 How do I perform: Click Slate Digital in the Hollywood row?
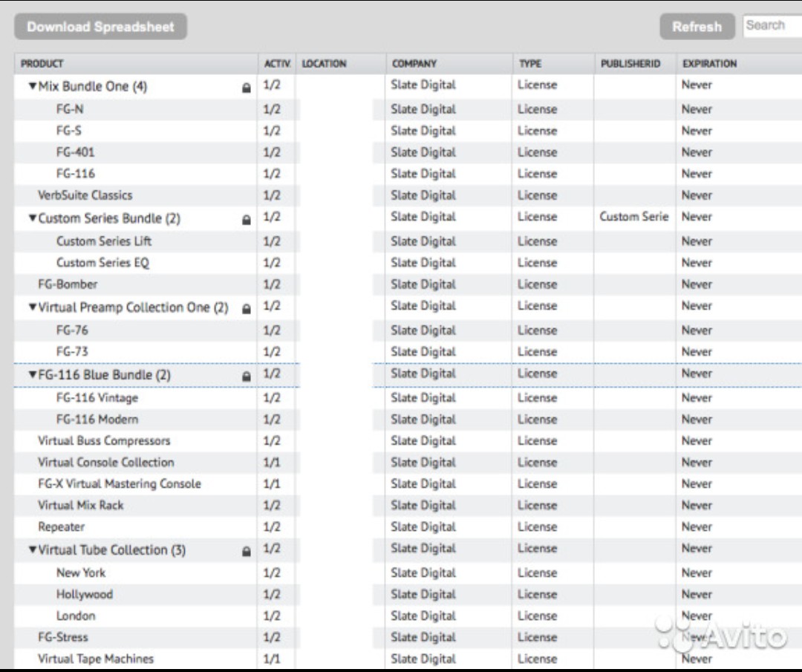423,594
